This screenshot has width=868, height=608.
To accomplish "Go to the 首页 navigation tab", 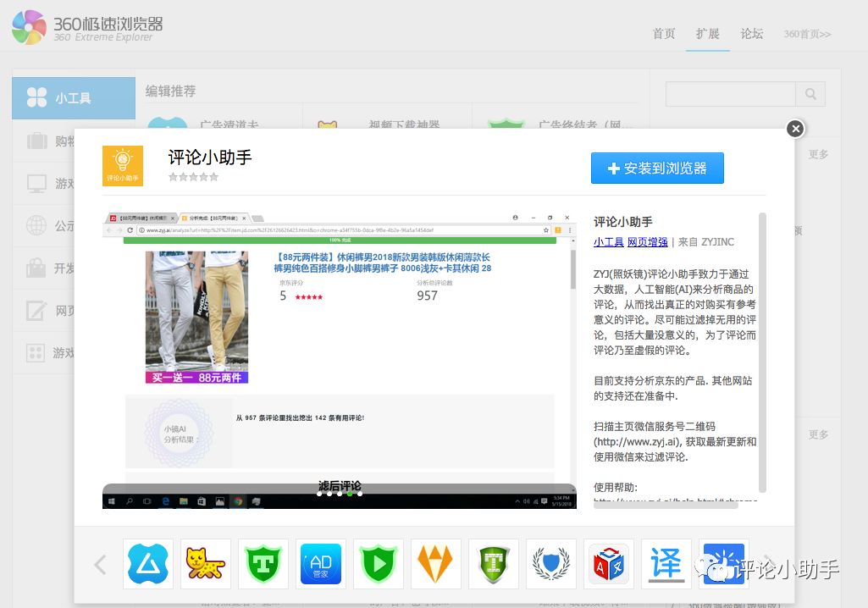I will click(x=664, y=34).
